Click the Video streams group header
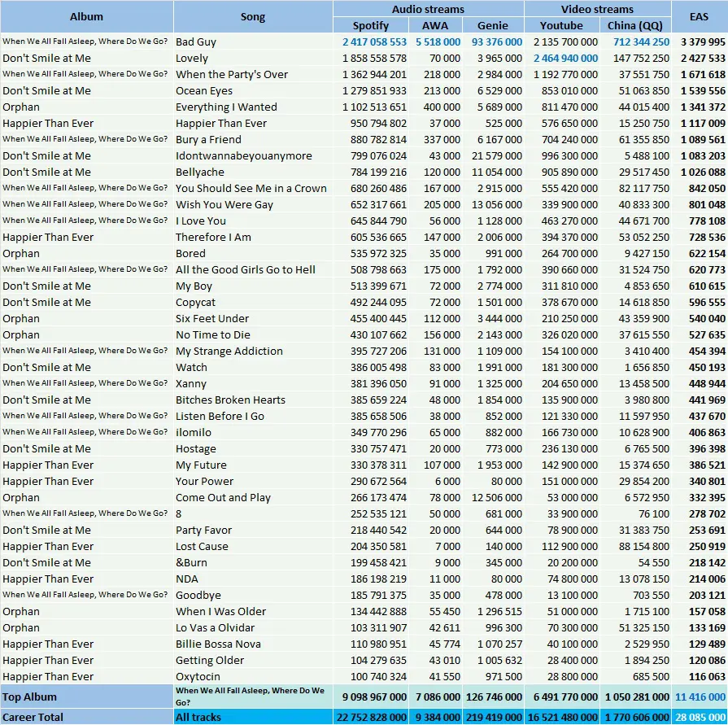 point(597,9)
